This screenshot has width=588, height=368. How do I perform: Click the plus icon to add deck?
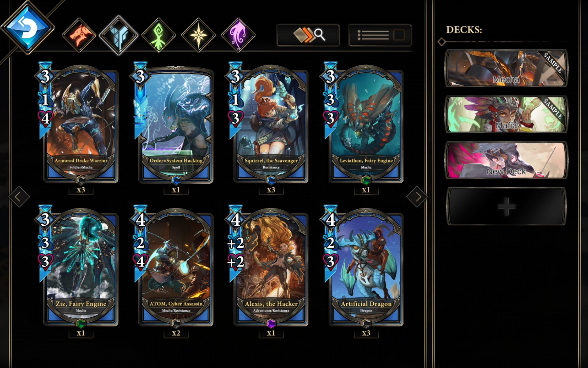[x=507, y=206]
